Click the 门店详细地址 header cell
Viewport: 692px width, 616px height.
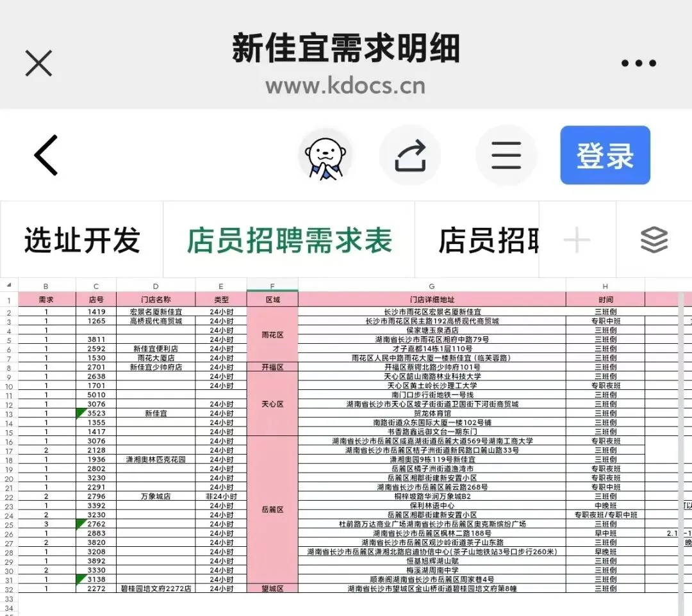point(432,300)
